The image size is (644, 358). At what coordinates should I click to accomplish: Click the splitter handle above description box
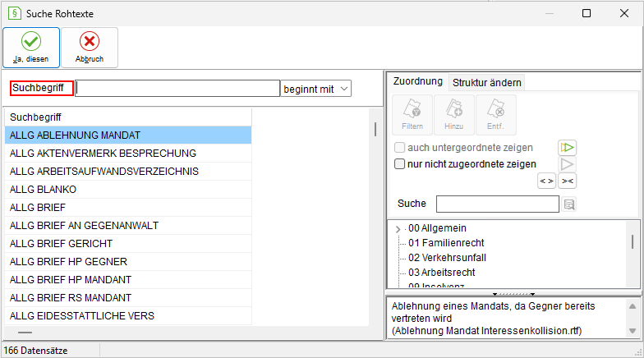513,294
